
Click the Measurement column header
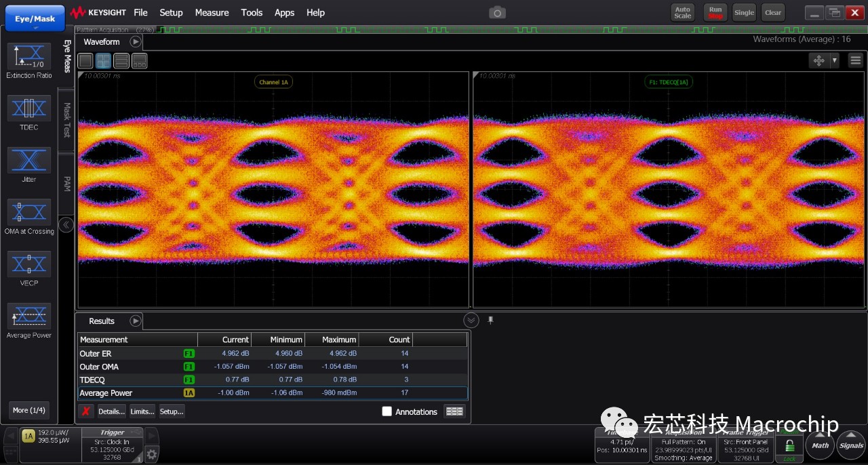tap(138, 340)
